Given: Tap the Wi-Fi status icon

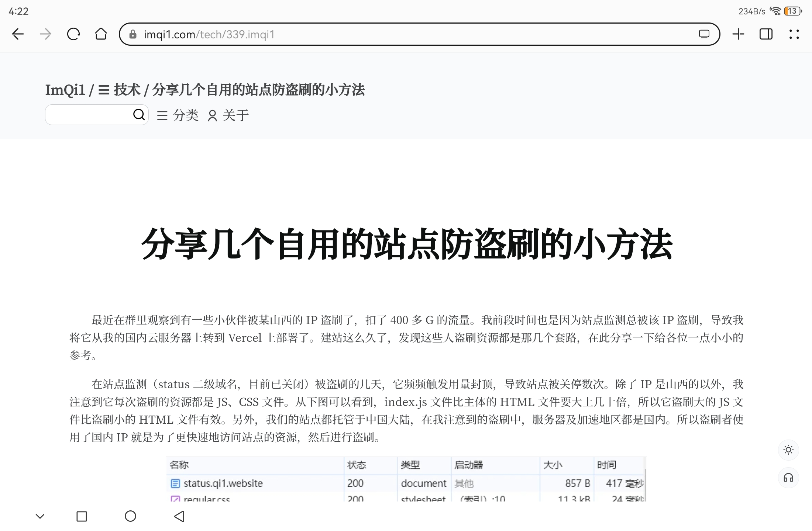Looking at the screenshot, I should click(x=775, y=11).
